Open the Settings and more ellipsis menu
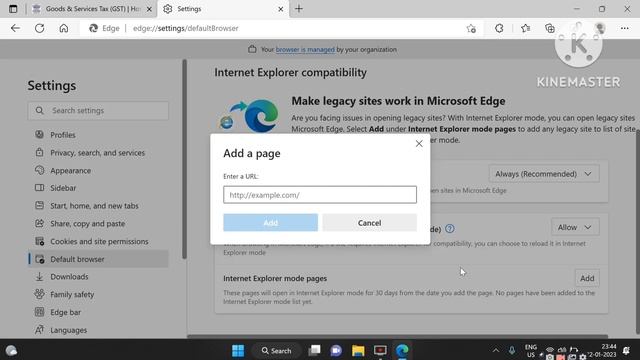 pyautogui.click(x=624, y=28)
